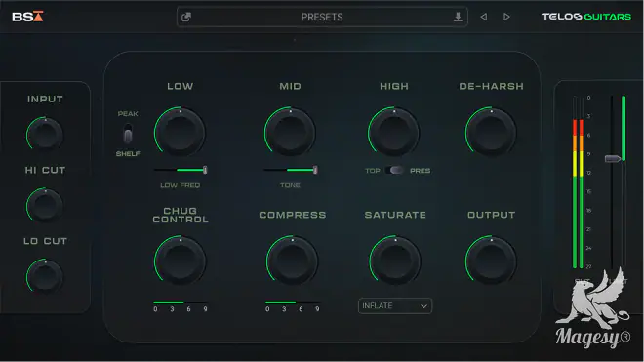Toggle the Top/Pres switch
The width and height of the screenshot is (644, 362).
click(395, 170)
